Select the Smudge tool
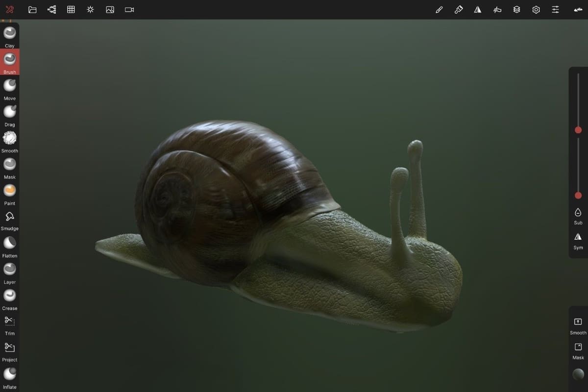Image resolution: width=588 pixels, height=392 pixels. pyautogui.click(x=10, y=220)
